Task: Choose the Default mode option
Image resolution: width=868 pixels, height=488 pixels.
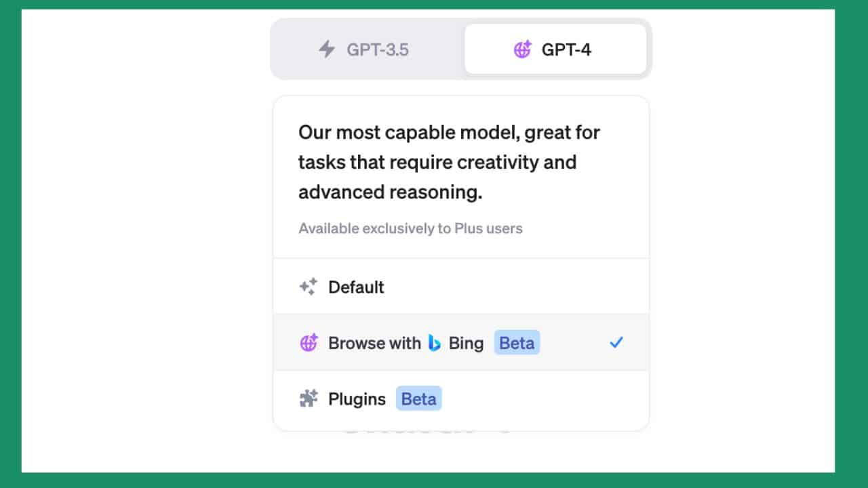Action: (x=461, y=287)
